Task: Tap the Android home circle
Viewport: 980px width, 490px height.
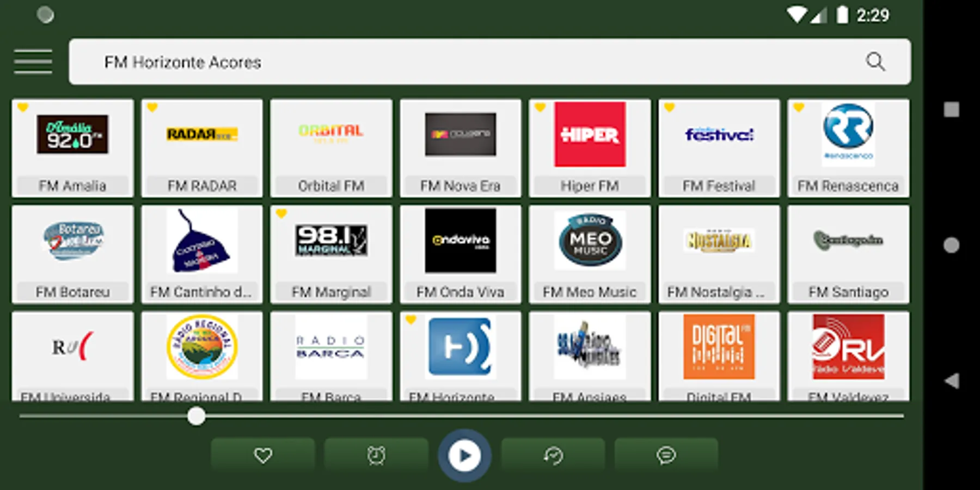Action: coord(952,245)
